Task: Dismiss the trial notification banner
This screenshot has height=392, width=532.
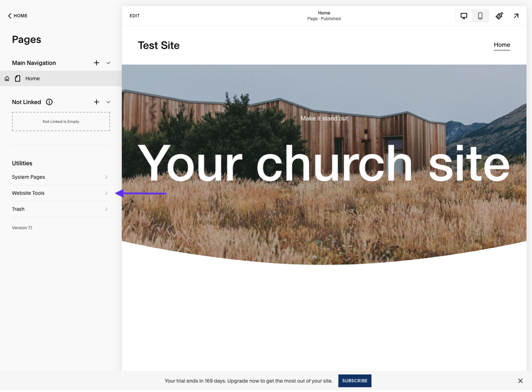Action: (x=520, y=381)
